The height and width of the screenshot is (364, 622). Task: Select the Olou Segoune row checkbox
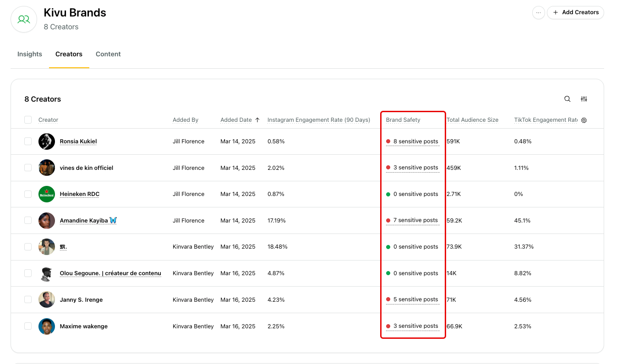pos(28,273)
